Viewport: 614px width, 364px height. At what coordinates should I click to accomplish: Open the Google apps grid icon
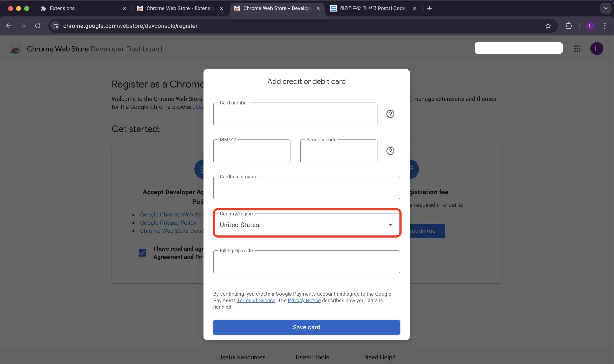pos(577,48)
